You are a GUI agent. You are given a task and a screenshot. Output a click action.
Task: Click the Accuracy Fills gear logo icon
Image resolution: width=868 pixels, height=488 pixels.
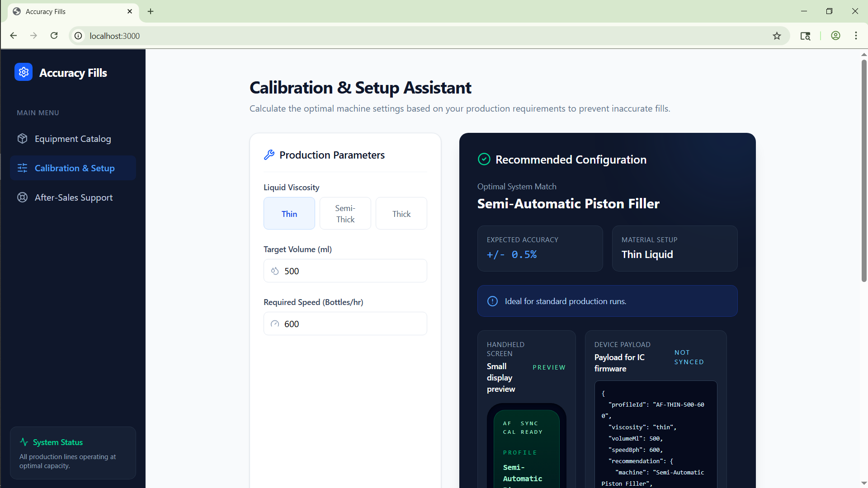(24, 72)
